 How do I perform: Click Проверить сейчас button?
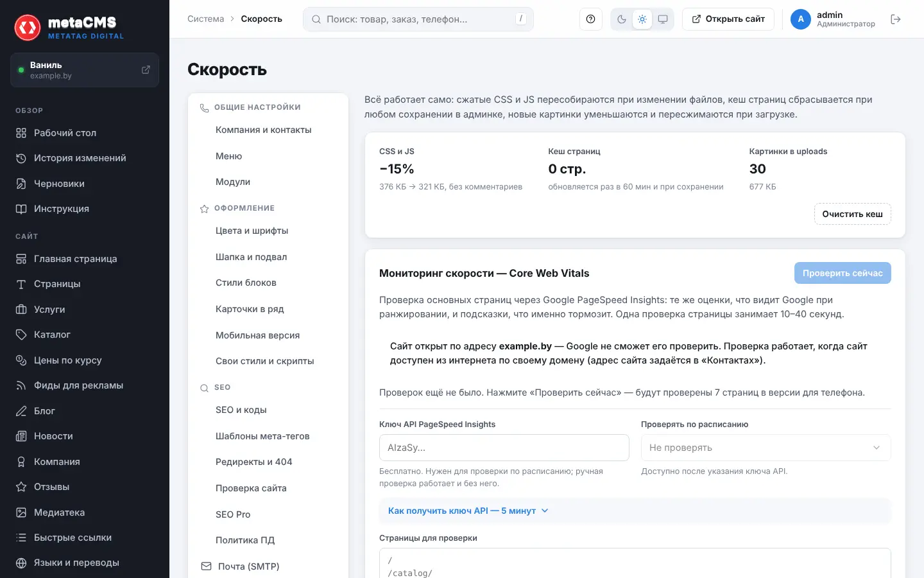coord(843,273)
